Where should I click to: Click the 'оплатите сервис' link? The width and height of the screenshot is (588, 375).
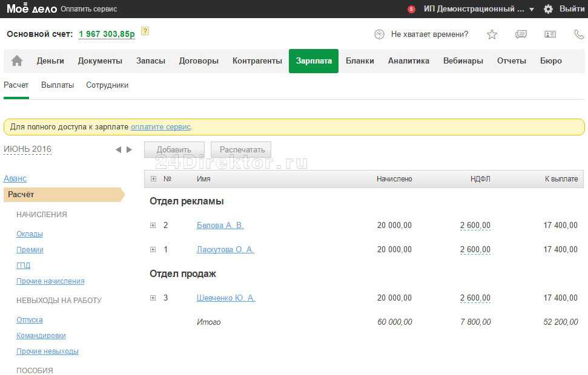pyautogui.click(x=160, y=127)
